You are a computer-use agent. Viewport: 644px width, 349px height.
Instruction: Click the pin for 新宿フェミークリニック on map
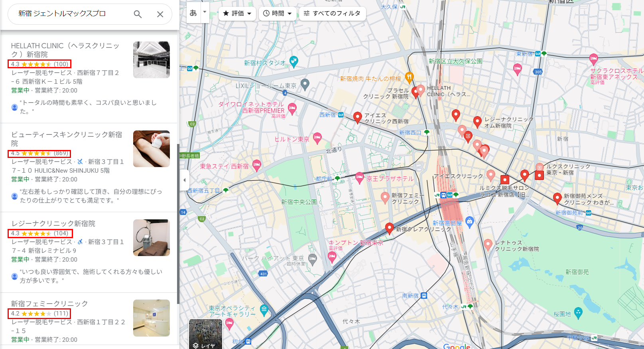385,197
